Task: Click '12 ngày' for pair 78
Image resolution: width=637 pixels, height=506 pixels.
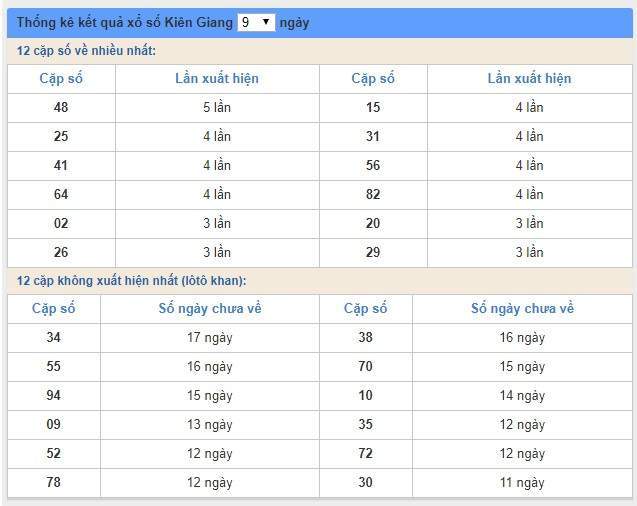Action: (210, 483)
